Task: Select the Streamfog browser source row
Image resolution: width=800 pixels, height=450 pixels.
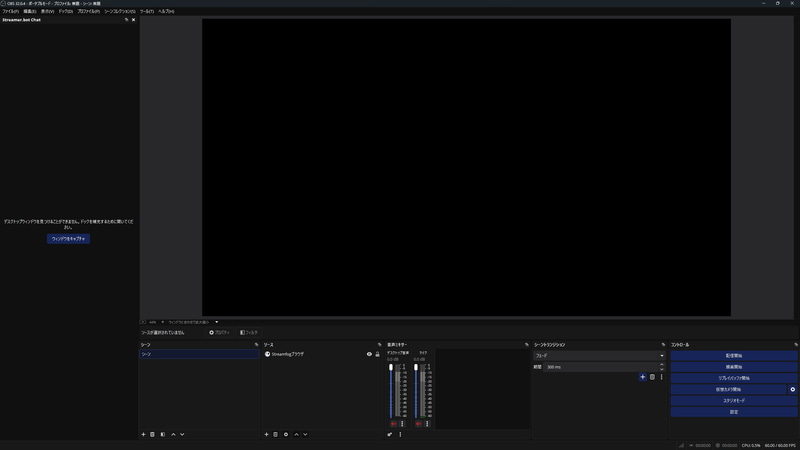Action: 322,354
